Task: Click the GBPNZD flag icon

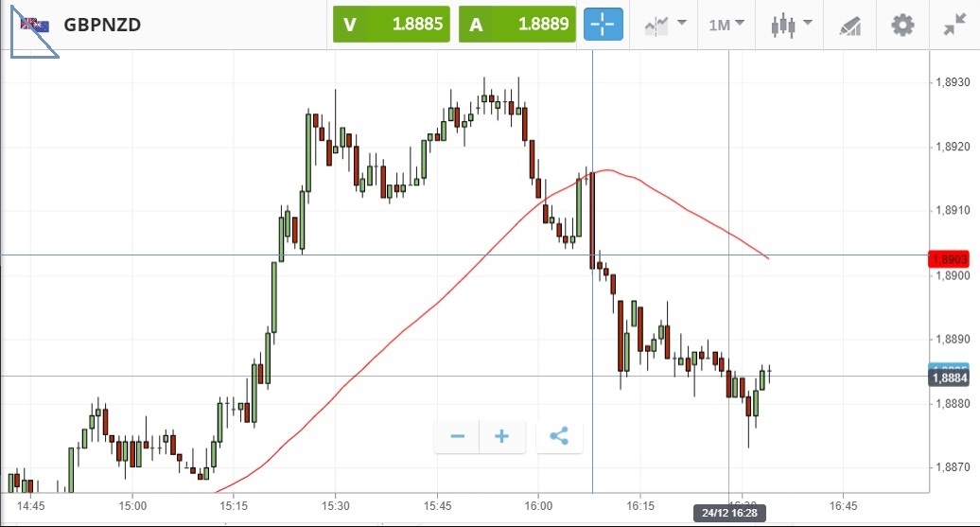Action: tap(35, 25)
